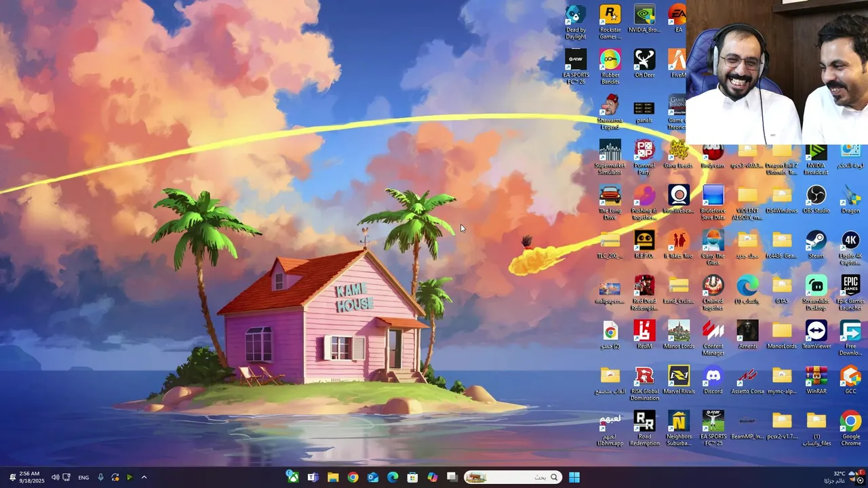
Task: Launch TeamViewer desktop shortcut
Action: (816, 335)
